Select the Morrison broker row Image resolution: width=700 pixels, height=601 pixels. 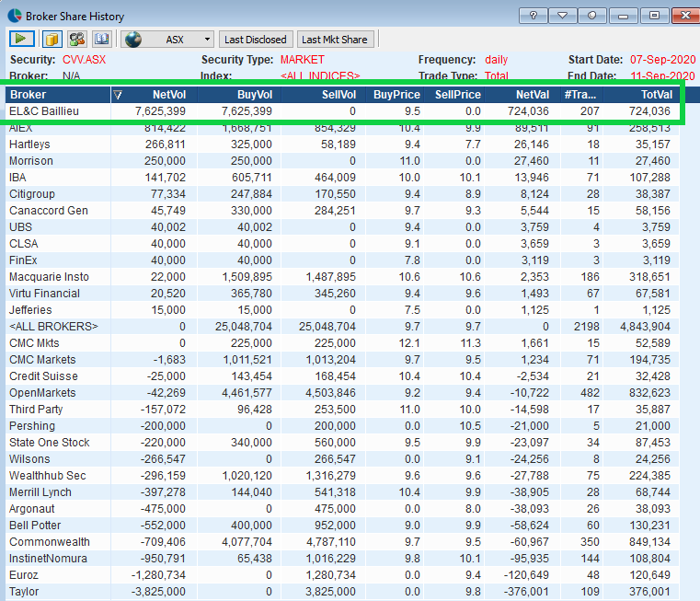point(342,161)
